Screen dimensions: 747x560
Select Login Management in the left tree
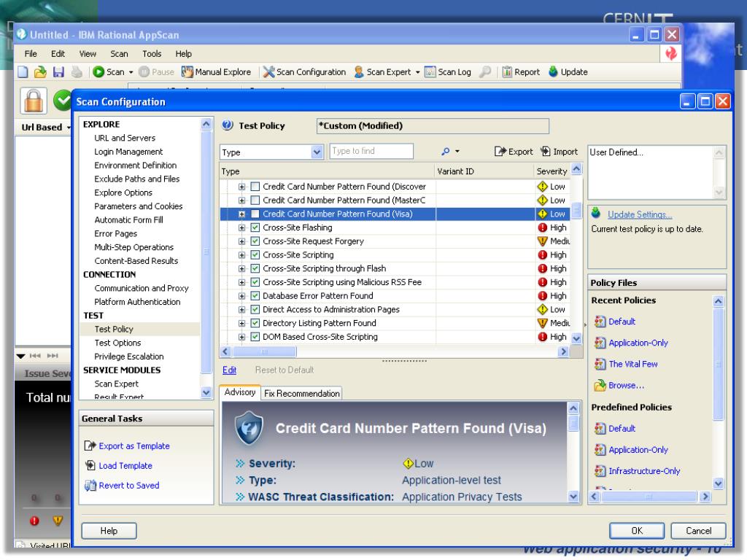[128, 152]
